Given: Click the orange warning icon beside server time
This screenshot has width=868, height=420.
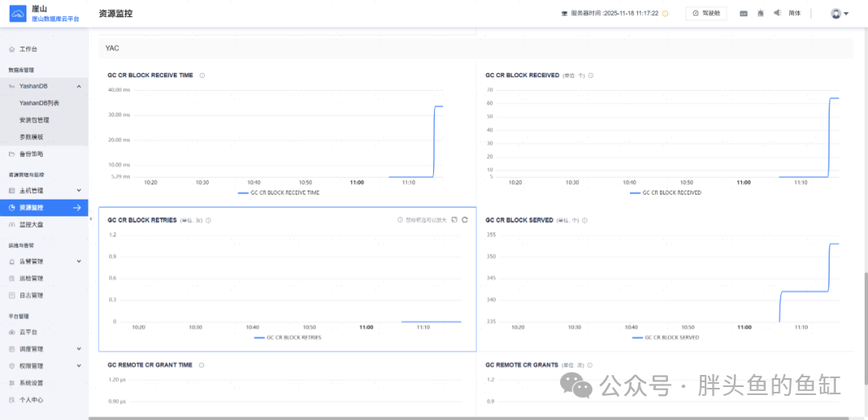Looking at the screenshot, I should (x=665, y=14).
